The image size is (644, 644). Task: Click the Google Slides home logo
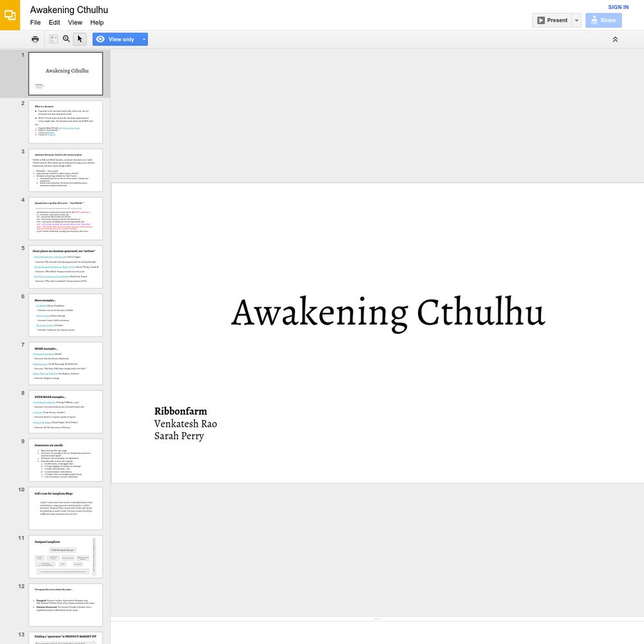click(x=10, y=15)
